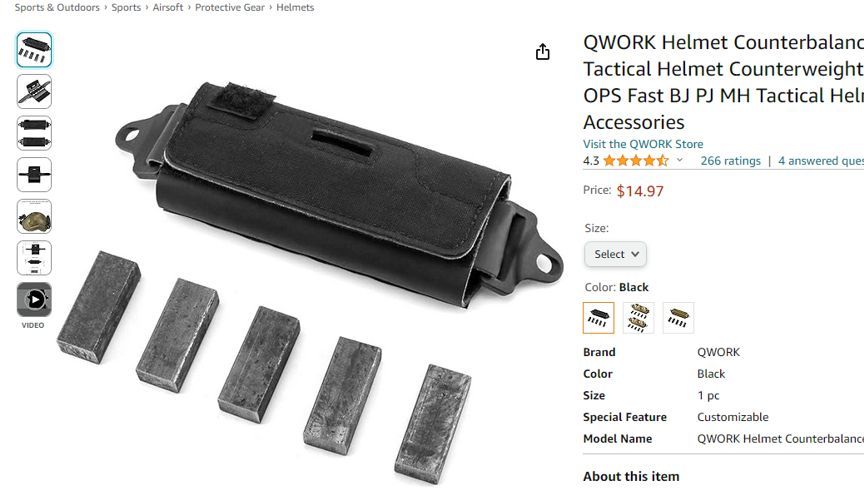Image resolution: width=864 pixels, height=491 pixels.
Task: Show third thumbnail with two pouch views
Action: pyautogui.click(x=34, y=133)
